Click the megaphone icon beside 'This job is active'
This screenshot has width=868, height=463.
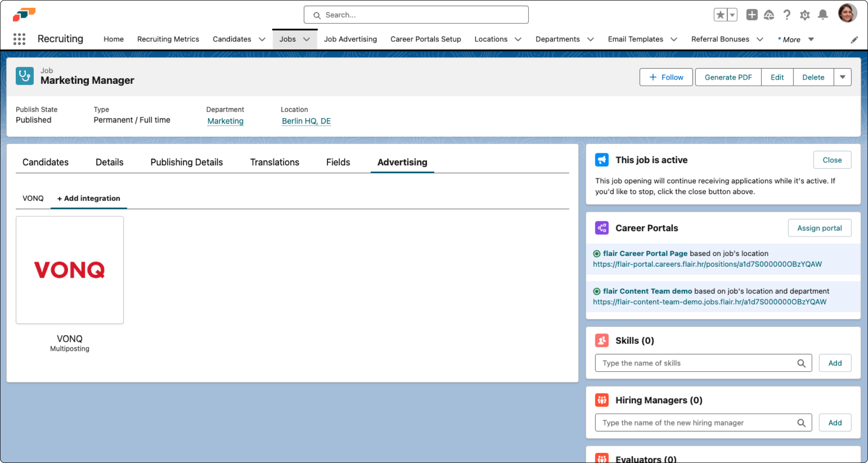[602, 160]
